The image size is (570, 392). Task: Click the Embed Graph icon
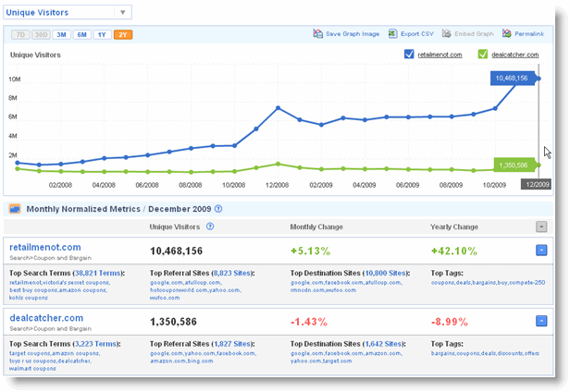446,34
